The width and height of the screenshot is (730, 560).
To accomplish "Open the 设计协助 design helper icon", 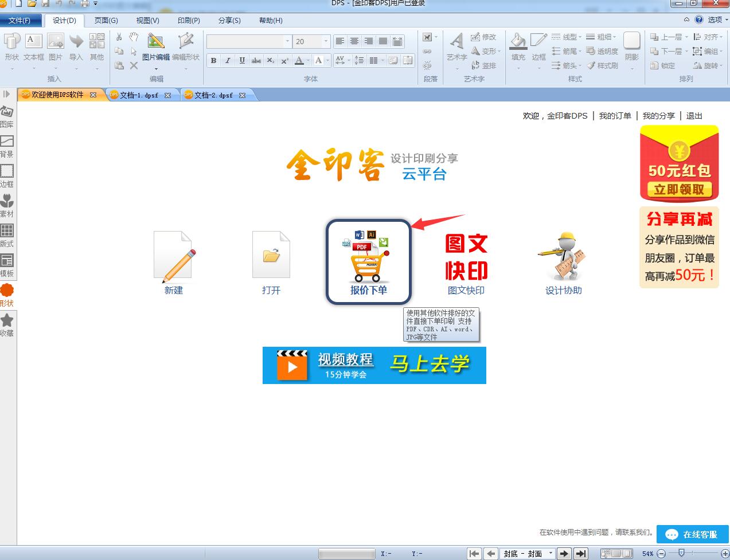I will coord(563,256).
